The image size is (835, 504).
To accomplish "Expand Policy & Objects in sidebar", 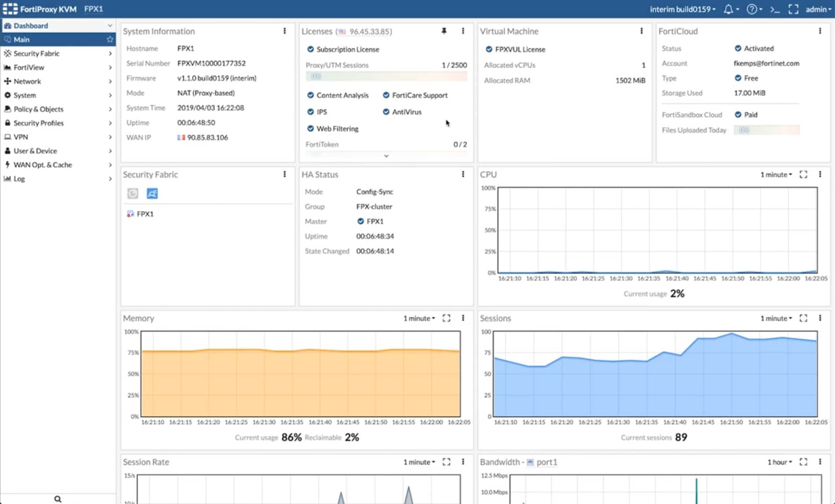I will pos(58,109).
